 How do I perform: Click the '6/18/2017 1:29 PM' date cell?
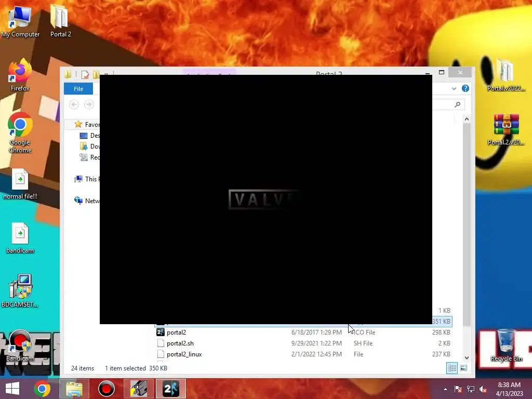pyautogui.click(x=316, y=332)
